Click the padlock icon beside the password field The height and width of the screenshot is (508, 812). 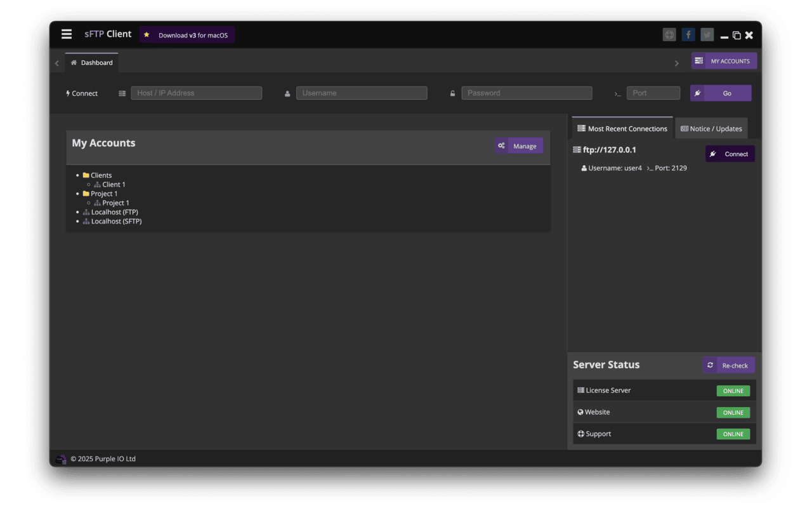click(452, 93)
